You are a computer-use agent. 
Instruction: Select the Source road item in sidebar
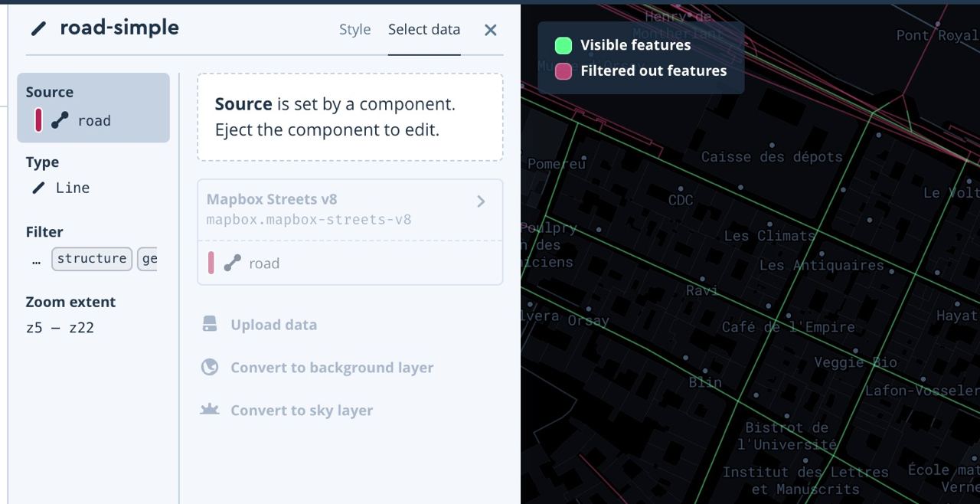pos(93,108)
